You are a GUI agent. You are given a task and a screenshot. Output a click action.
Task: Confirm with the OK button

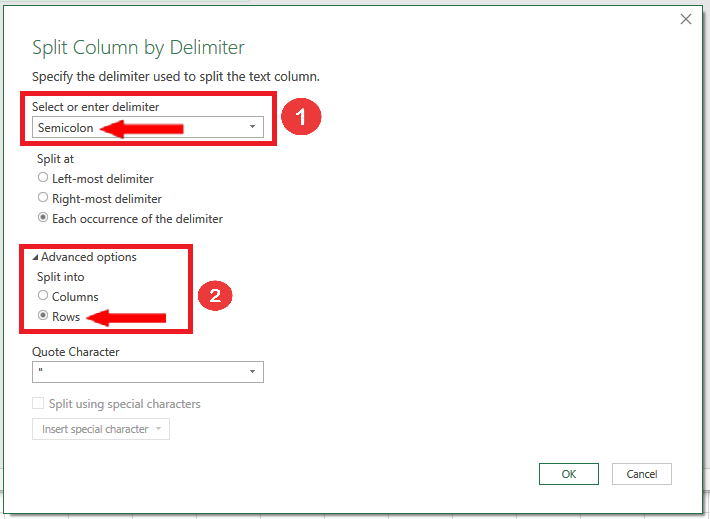coord(568,474)
